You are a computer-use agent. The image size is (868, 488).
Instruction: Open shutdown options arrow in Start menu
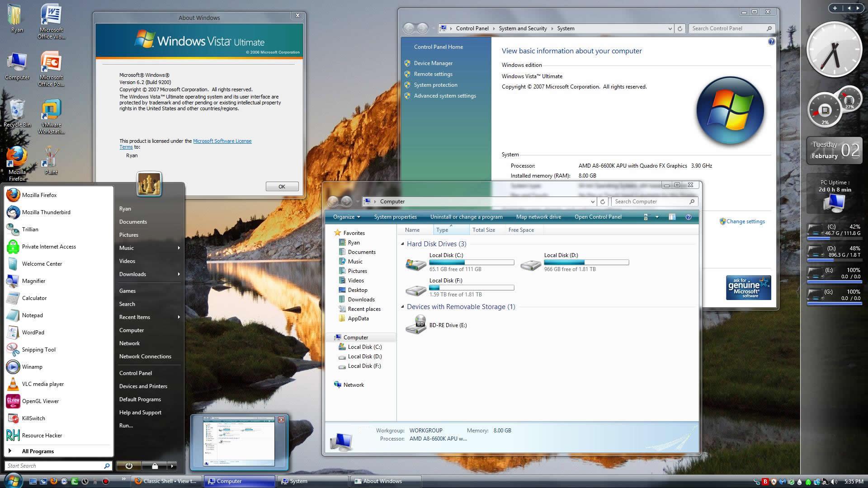pyautogui.click(x=172, y=466)
